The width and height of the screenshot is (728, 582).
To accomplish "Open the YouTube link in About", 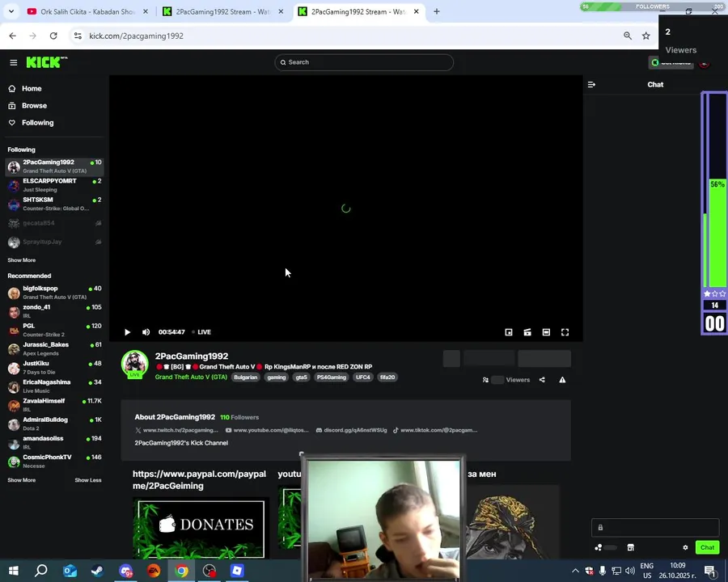I will click(x=267, y=430).
